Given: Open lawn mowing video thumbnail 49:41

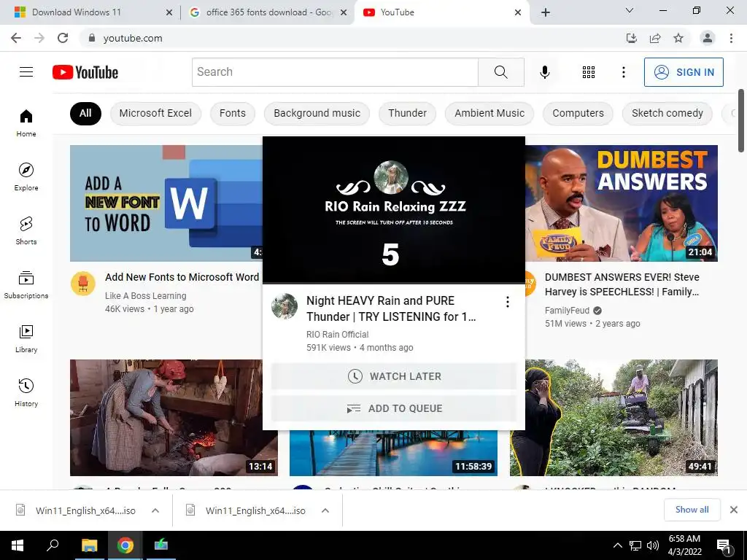Looking at the screenshot, I should pyautogui.click(x=614, y=418).
